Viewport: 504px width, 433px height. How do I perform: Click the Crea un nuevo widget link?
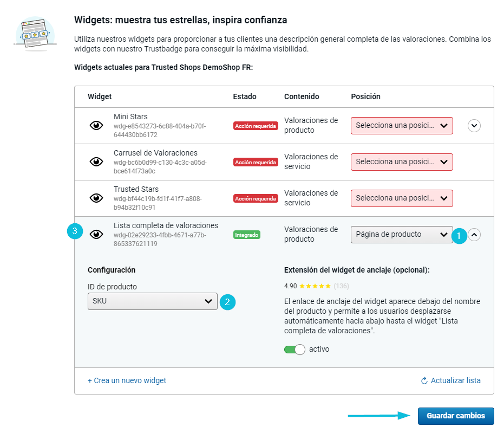tap(127, 380)
